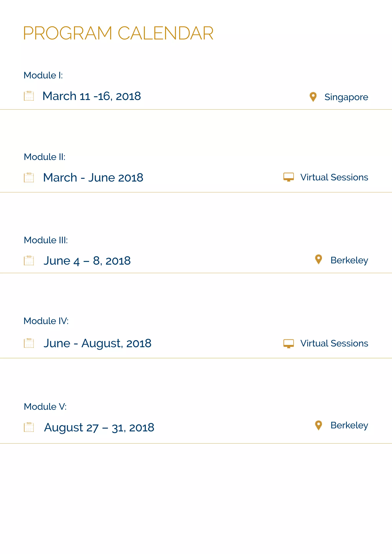Click the Module III: label

tap(46, 240)
